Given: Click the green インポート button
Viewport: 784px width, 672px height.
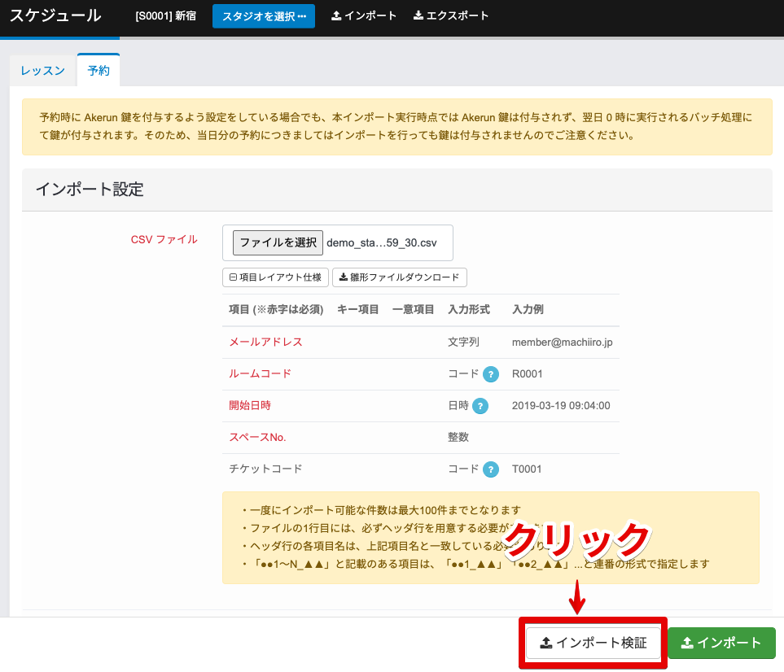Looking at the screenshot, I should (721, 643).
